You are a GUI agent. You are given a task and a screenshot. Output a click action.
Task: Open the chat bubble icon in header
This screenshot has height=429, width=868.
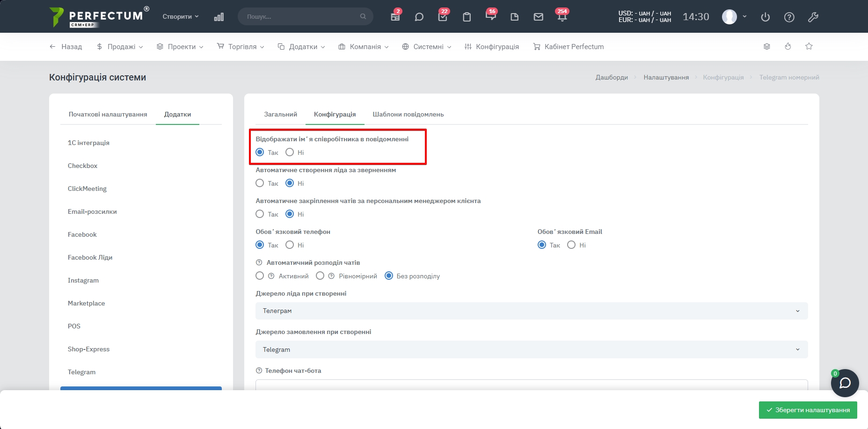(x=419, y=17)
